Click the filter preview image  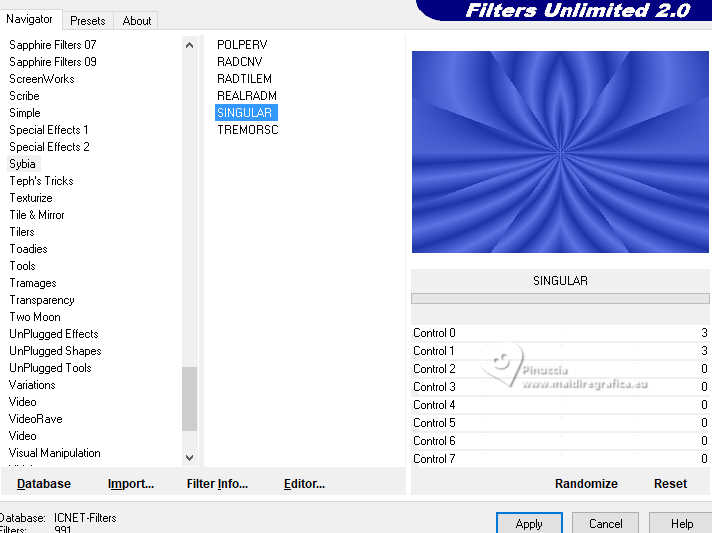(560, 152)
